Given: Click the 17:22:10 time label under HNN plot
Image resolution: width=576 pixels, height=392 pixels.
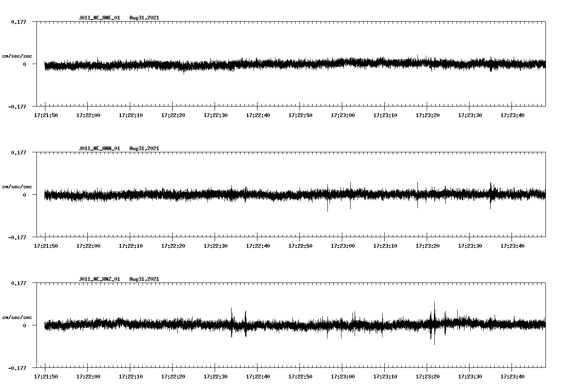Looking at the screenshot, I should coord(131,246).
